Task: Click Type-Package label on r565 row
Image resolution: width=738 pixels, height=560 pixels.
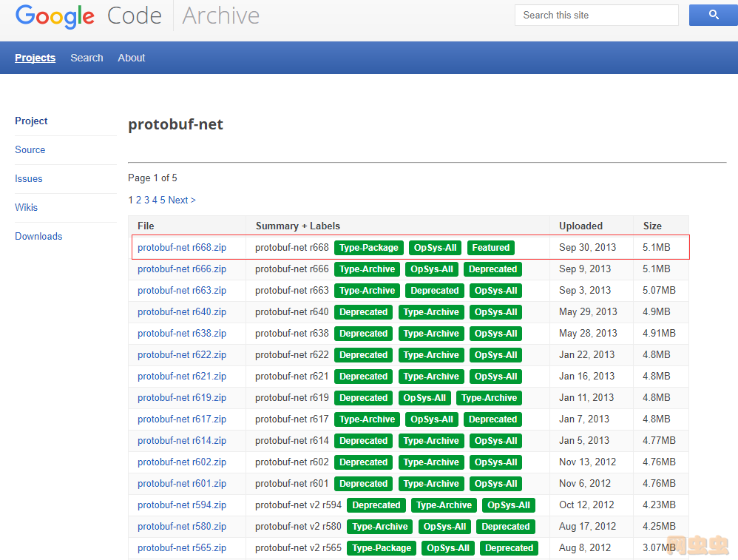Action: click(x=382, y=548)
